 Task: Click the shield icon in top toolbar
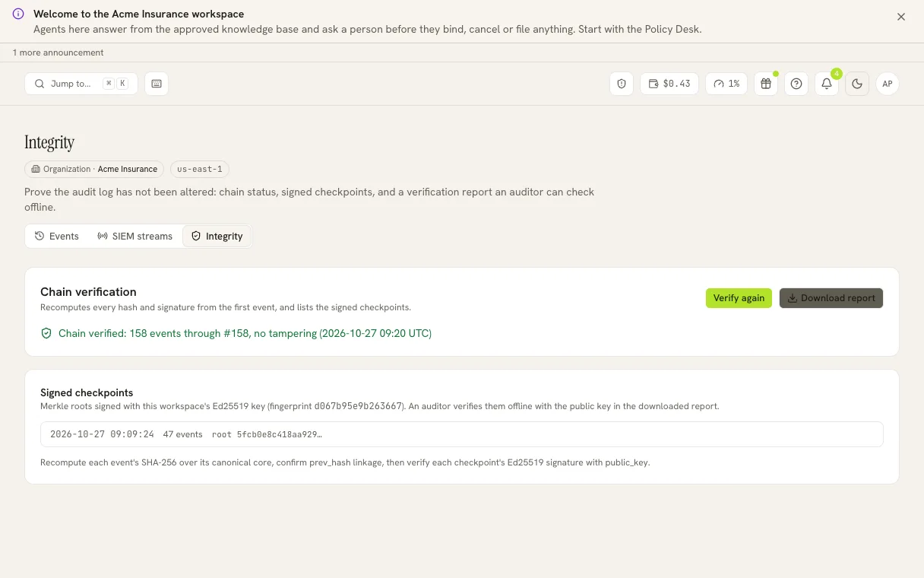coord(622,84)
